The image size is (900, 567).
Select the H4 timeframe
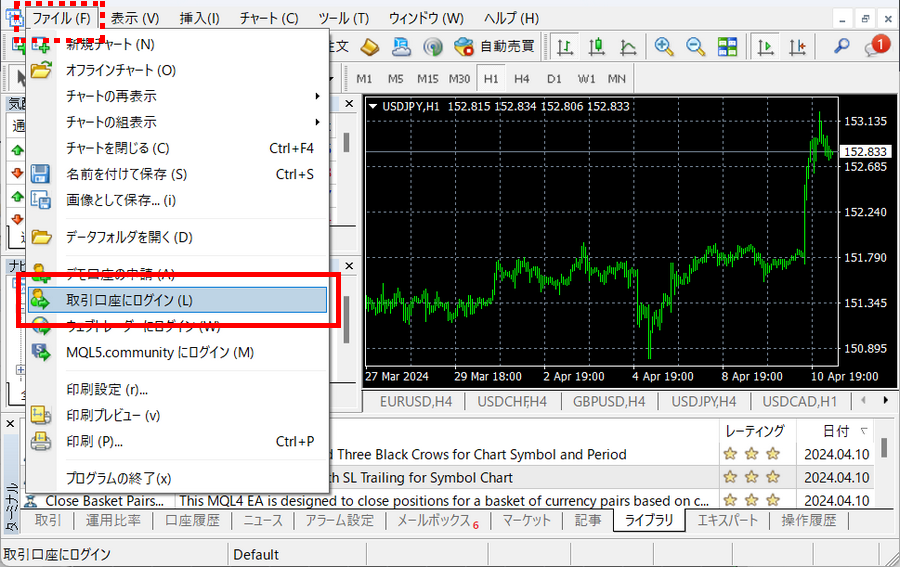pos(522,79)
